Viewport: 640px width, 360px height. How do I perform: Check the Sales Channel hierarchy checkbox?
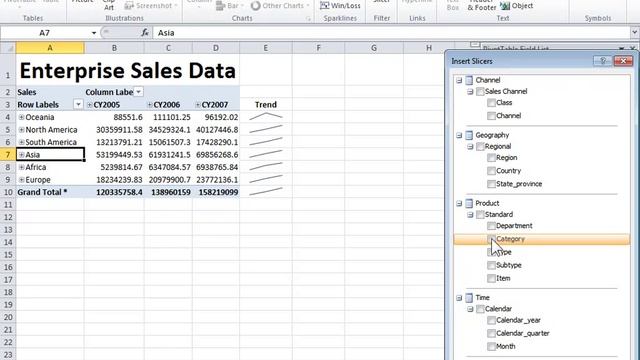coord(480,91)
